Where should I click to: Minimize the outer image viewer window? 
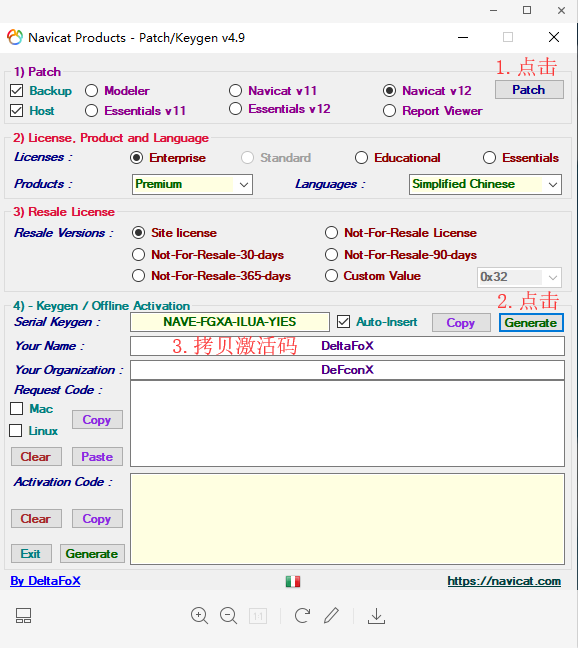pyautogui.click(x=493, y=10)
